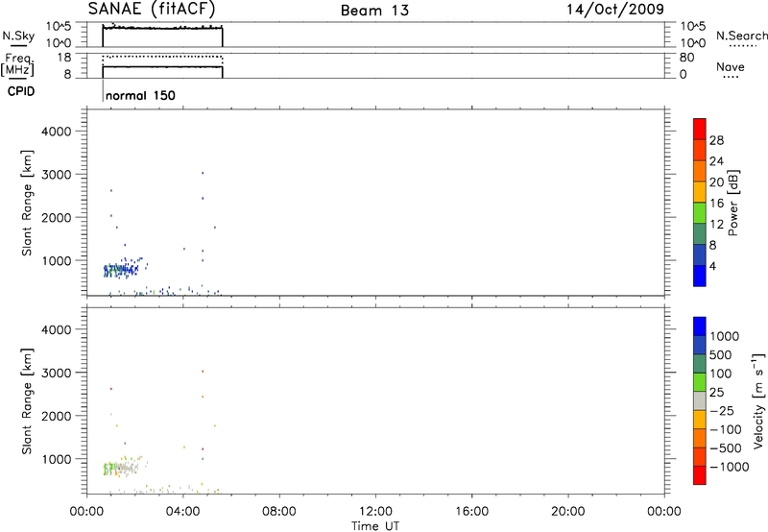This screenshot has width=768, height=532.
Task: Click the 'normal 150' CPID annotation
Action: point(140,95)
